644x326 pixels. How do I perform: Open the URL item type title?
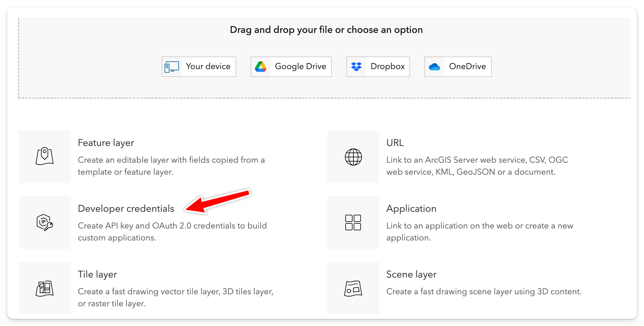click(x=395, y=143)
